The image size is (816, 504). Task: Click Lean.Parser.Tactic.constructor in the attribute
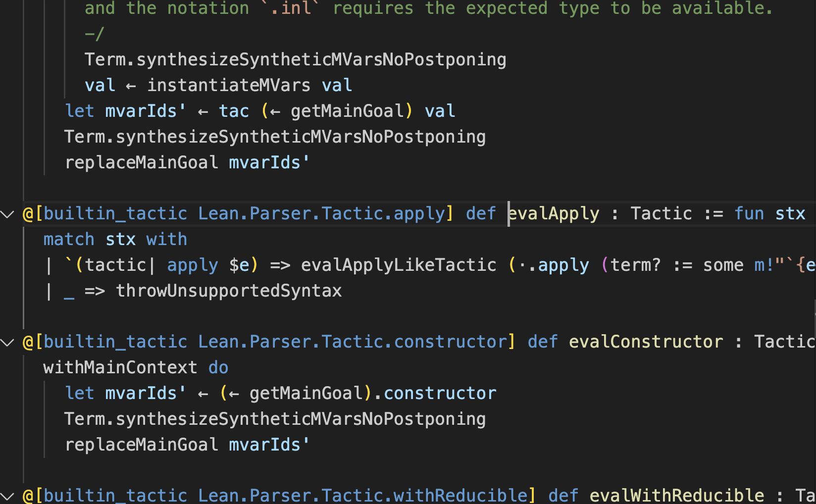(x=353, y=342)
